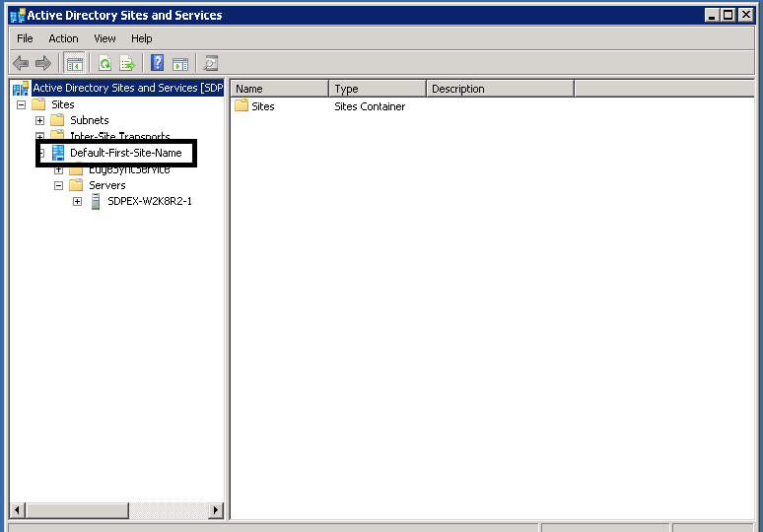Screen dimensions: 763x532
Task: Click the Forward arrow toolbar button
Action: pyautogui.click(x=43, y=63)
